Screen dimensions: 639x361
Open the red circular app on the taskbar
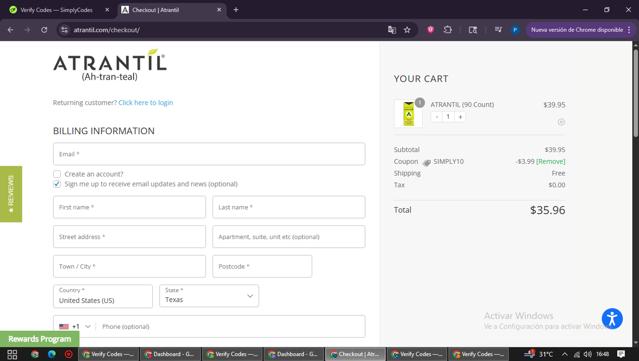[x=68, y=354]
